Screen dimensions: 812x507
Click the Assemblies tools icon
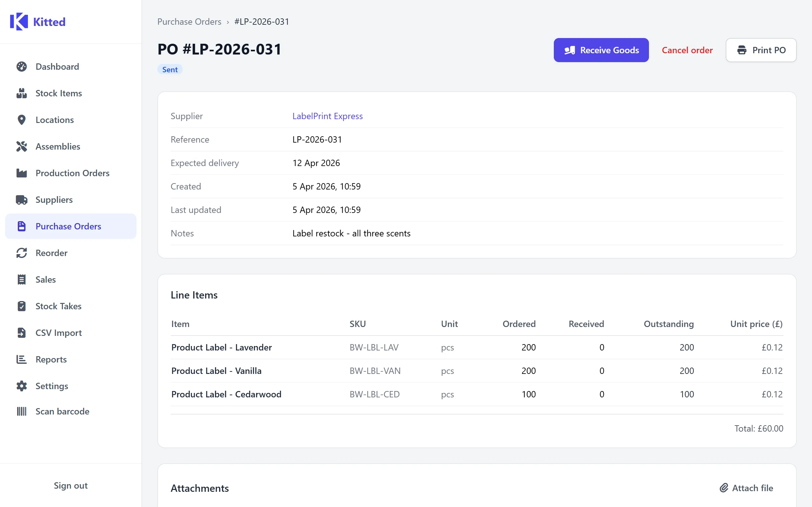coord(22,146)
